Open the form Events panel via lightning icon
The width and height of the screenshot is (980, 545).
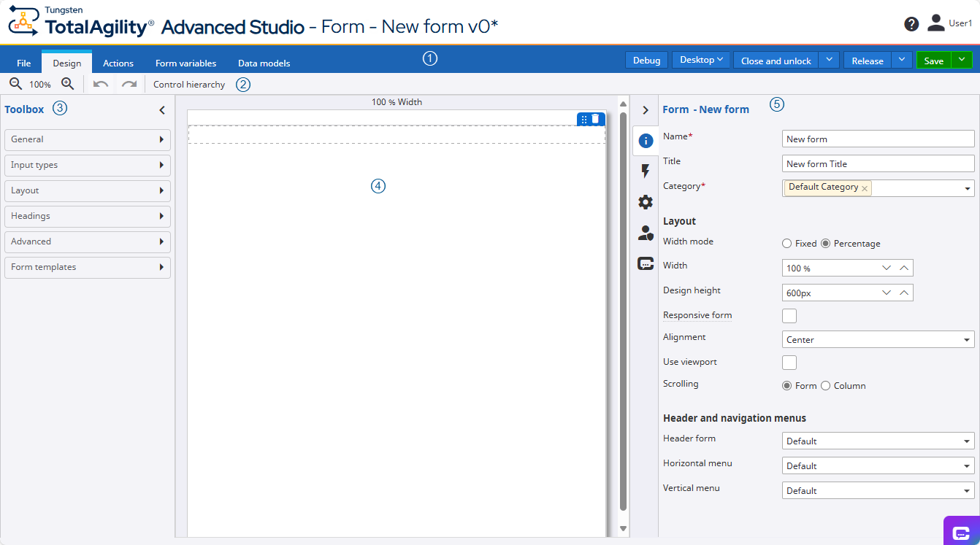[x=645, y=171]
